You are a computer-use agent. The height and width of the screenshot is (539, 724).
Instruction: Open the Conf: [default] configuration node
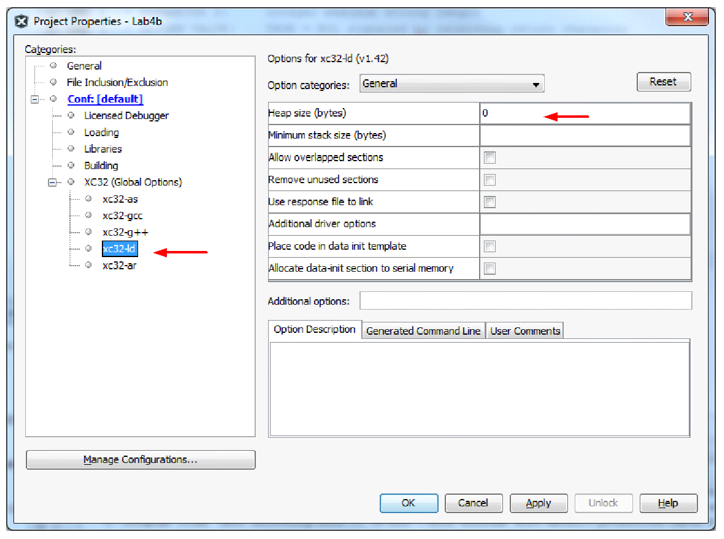105,99
